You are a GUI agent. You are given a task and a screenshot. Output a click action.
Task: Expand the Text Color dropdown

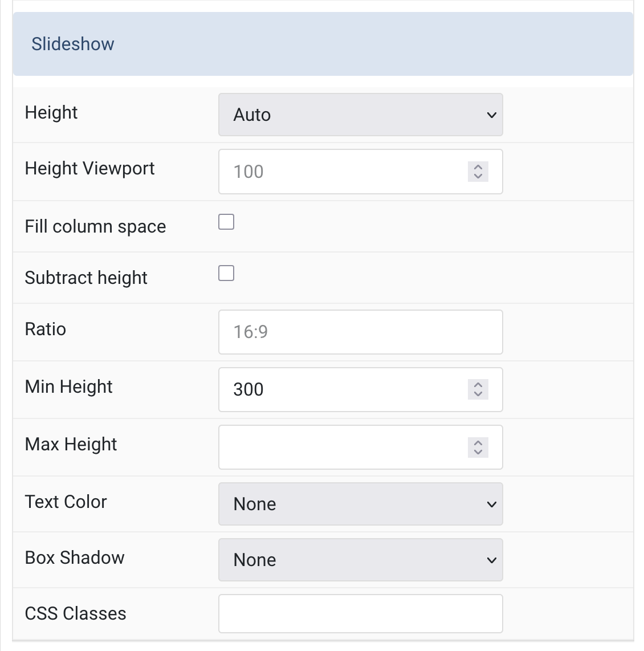[361, 504]
